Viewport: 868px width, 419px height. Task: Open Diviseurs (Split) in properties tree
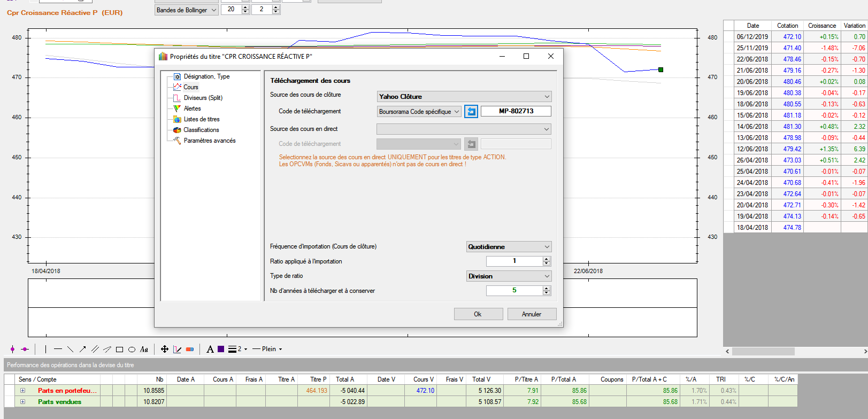click(x=203, y=98)
